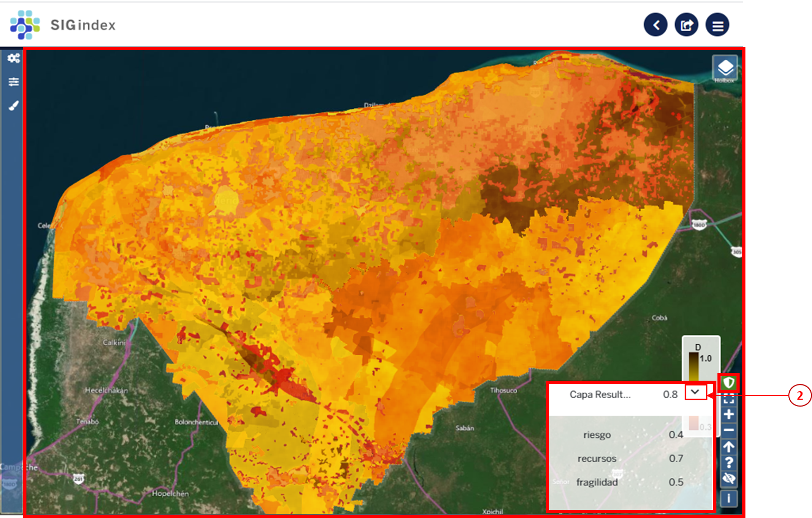Collapse the Capa Result panel chevron
The width and height of the screenshot is (812, 518).
(695, 392)
